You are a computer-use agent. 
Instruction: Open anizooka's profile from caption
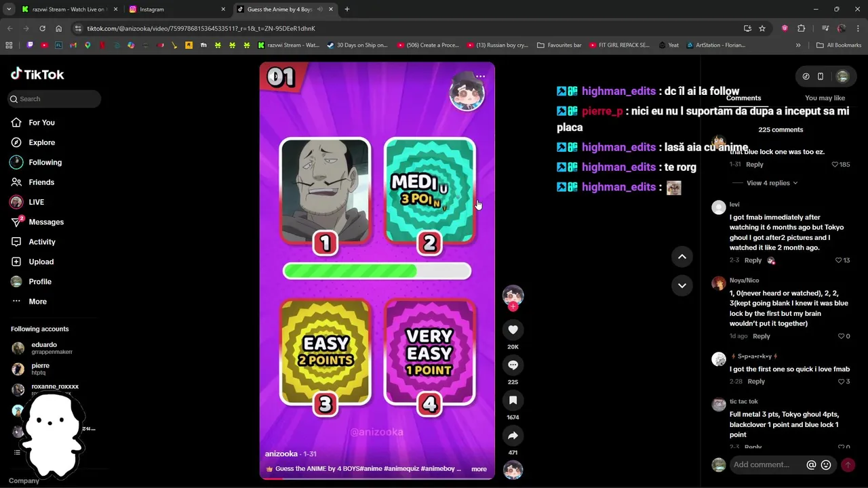point(281,454)
